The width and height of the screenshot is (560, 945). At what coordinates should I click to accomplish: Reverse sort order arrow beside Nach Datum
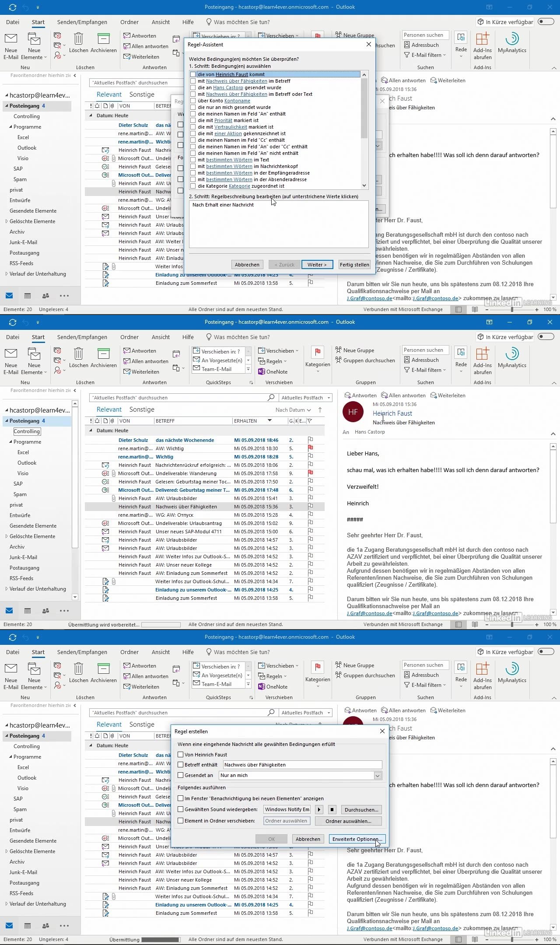pos(320,410)
